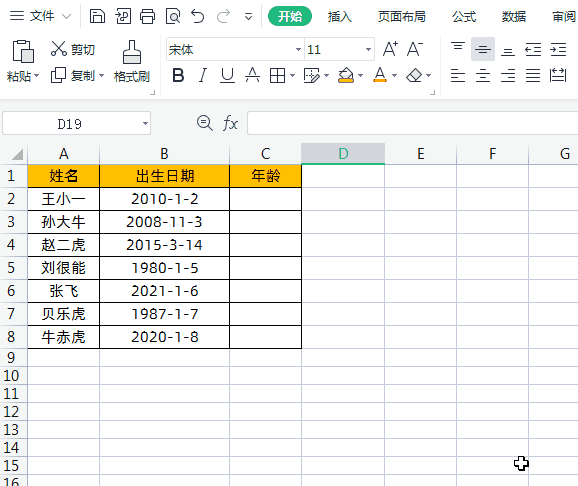Click cell 2015-3-14
The width and height of the screenshot is (578, 486).
(164, 245)
